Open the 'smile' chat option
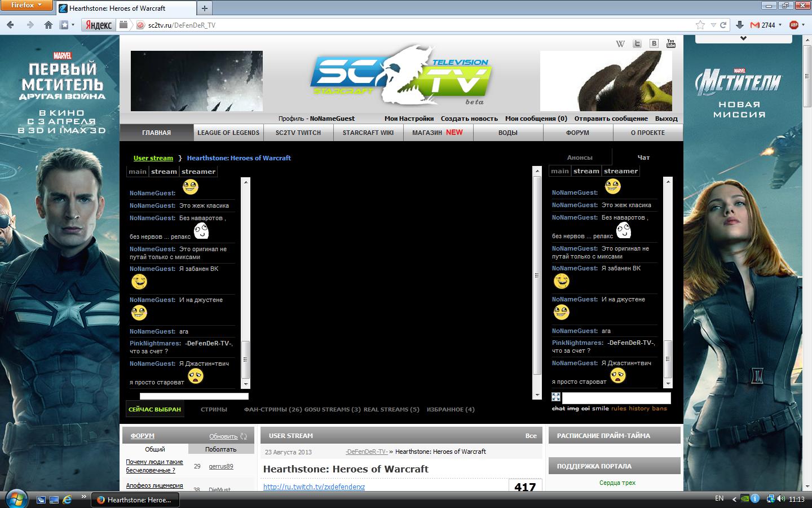812x508 pixels. (601, 408)
